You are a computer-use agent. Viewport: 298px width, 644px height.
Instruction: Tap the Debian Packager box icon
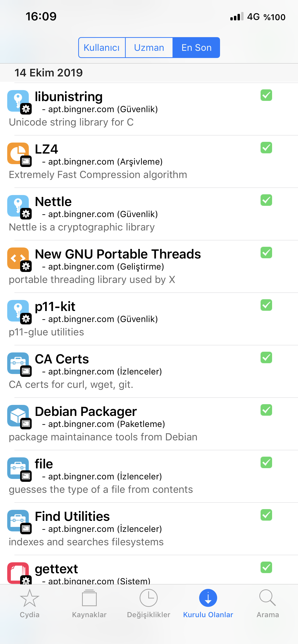pos(18,416)
